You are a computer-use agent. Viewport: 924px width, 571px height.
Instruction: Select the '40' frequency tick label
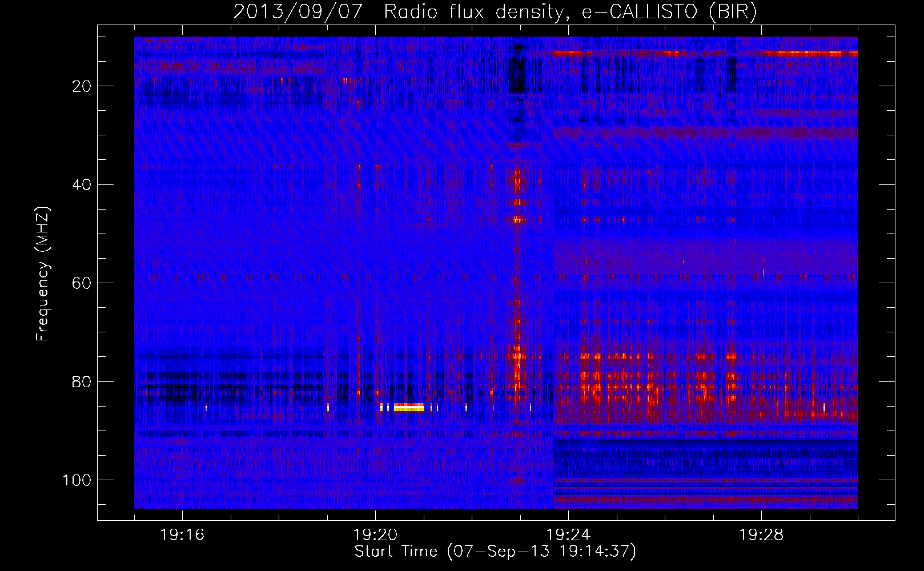tap(82, 185)
